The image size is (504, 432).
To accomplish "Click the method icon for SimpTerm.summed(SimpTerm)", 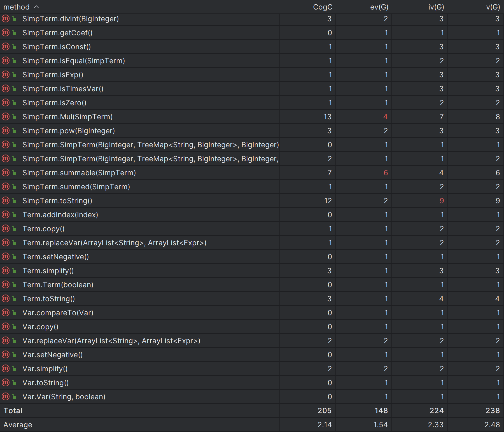I will click(x=6, y=187).
